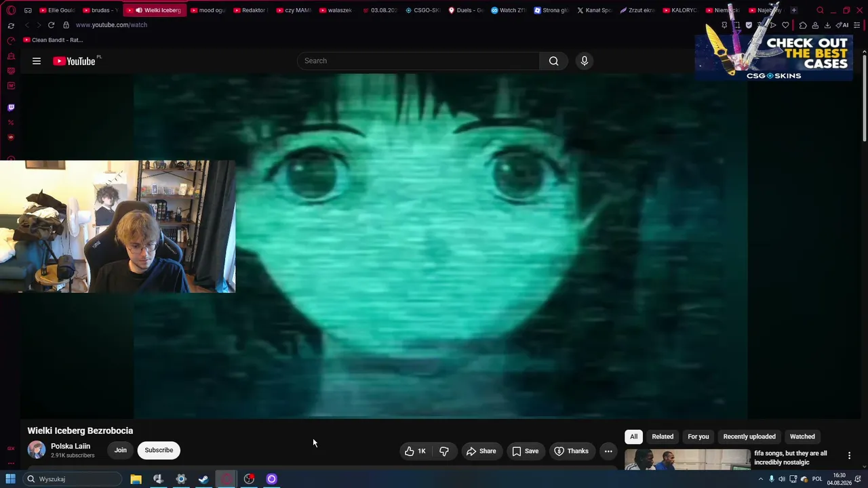The height and width of the screenshot is (488, 868).
Task: Open the clock and date panel
Action: click(840, 479)
